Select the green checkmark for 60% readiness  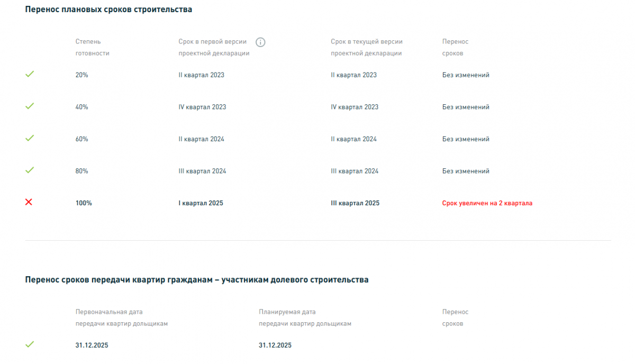point(30,138)
